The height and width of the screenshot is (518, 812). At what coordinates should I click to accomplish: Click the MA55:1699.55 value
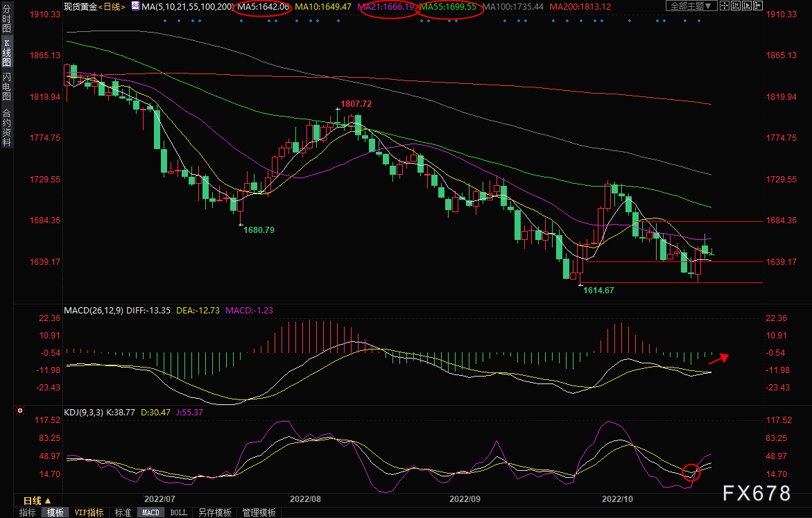click(x=449, y=7)
